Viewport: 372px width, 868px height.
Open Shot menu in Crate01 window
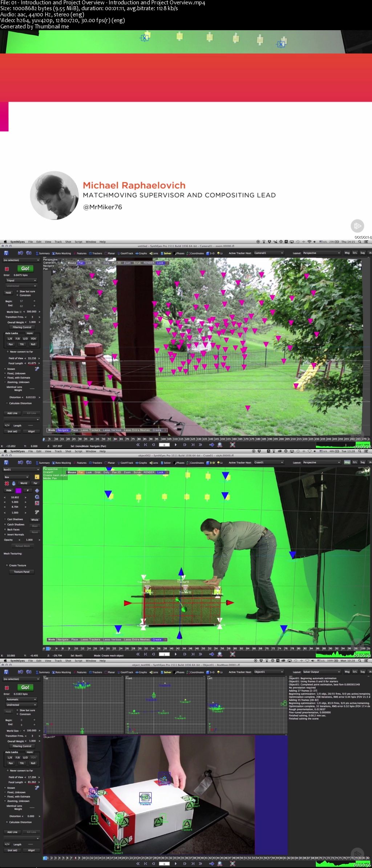pos(68,451)
